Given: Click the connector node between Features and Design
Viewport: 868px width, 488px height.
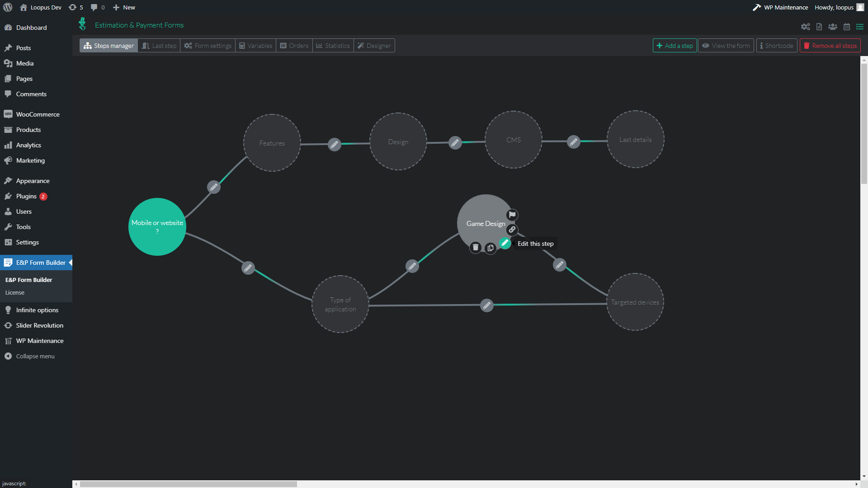Looking at the screenshot, I should (x=335, y=143).
